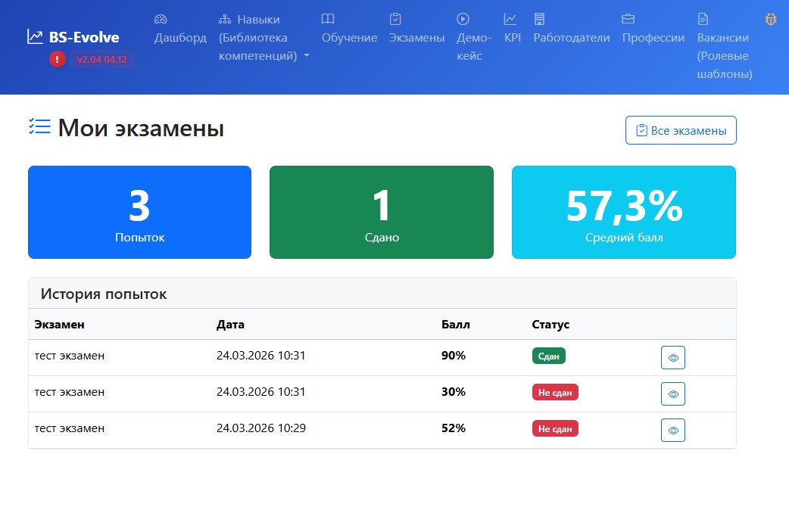Click the Не сдан badge in 52% row
This screenshot has height=532, width=789.
coord(555,428)
